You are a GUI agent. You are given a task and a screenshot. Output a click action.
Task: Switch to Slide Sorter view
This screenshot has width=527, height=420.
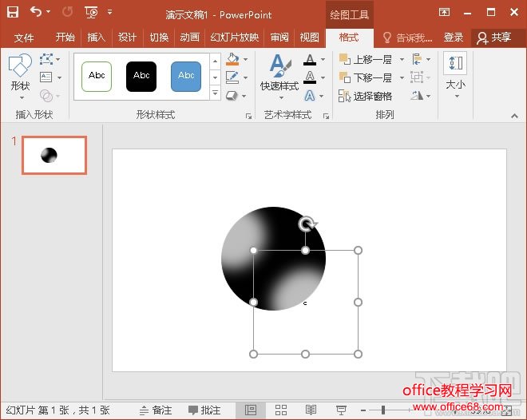click(x=281, y=410)
